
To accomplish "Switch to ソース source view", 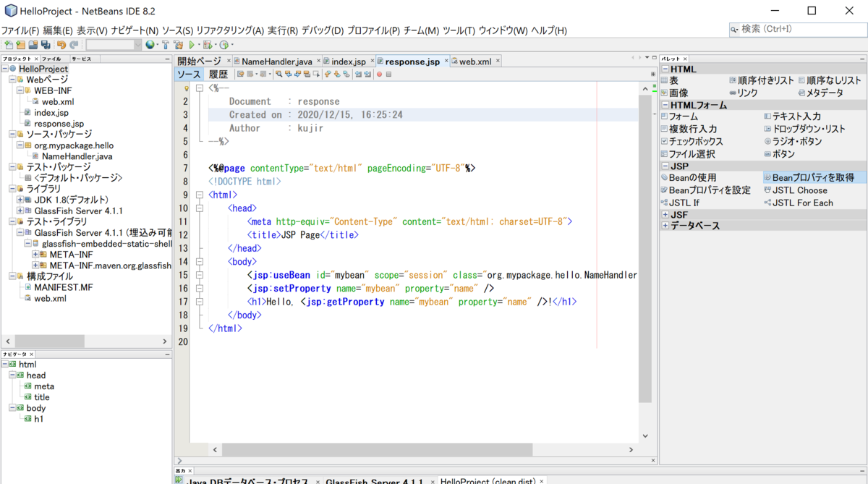I will click(190, 74).
